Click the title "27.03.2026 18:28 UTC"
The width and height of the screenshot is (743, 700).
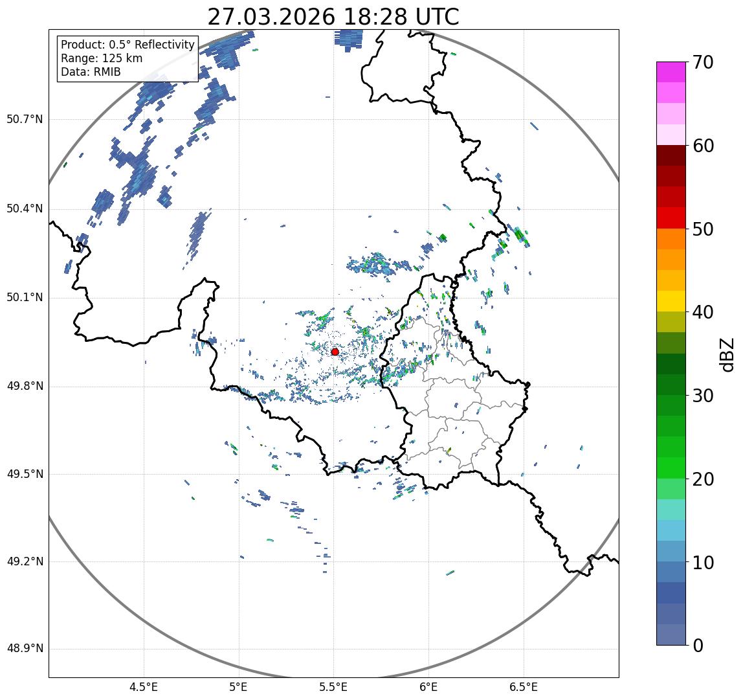pos(333,17)
